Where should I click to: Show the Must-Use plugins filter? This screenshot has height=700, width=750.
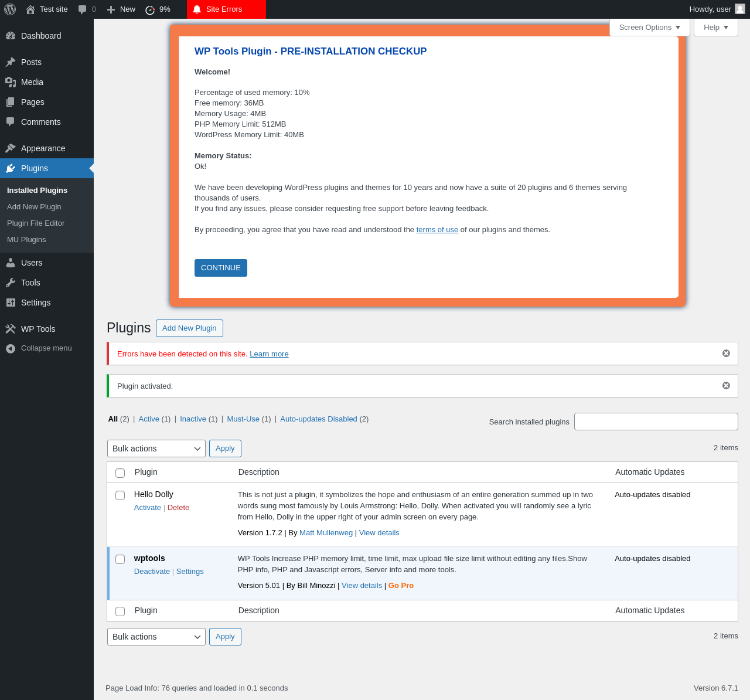(x=243, y=419)
